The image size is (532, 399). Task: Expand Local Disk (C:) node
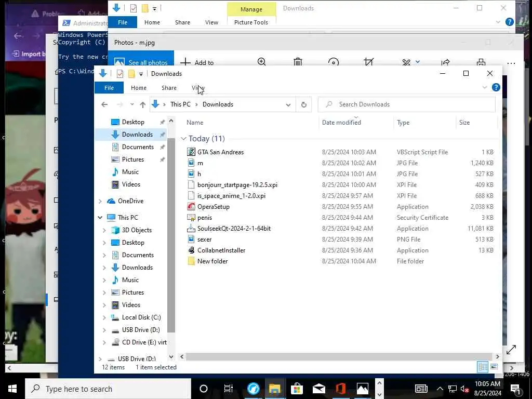point(104,317)
